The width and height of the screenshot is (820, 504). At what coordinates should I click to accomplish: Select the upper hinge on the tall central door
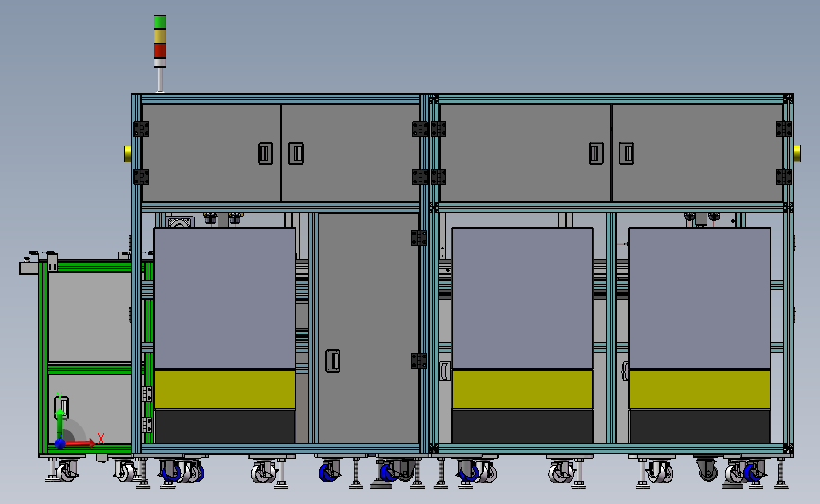pos(419,237)
